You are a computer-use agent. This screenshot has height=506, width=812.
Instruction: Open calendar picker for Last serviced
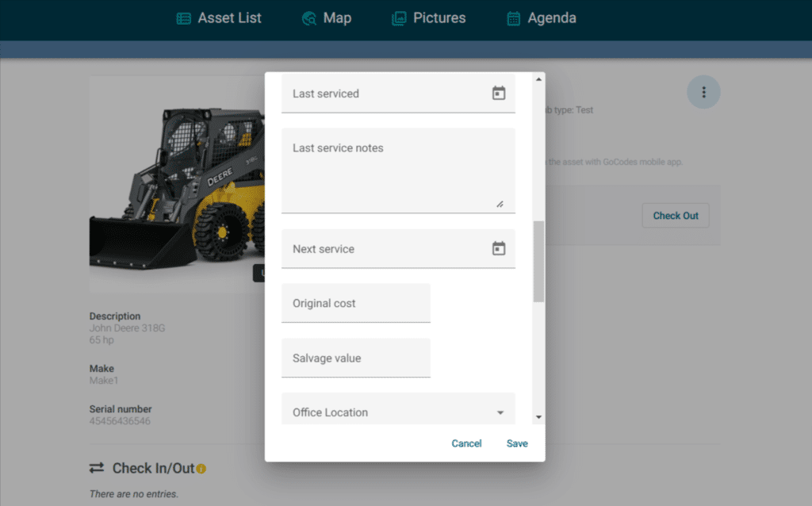(x=499, y=93)
